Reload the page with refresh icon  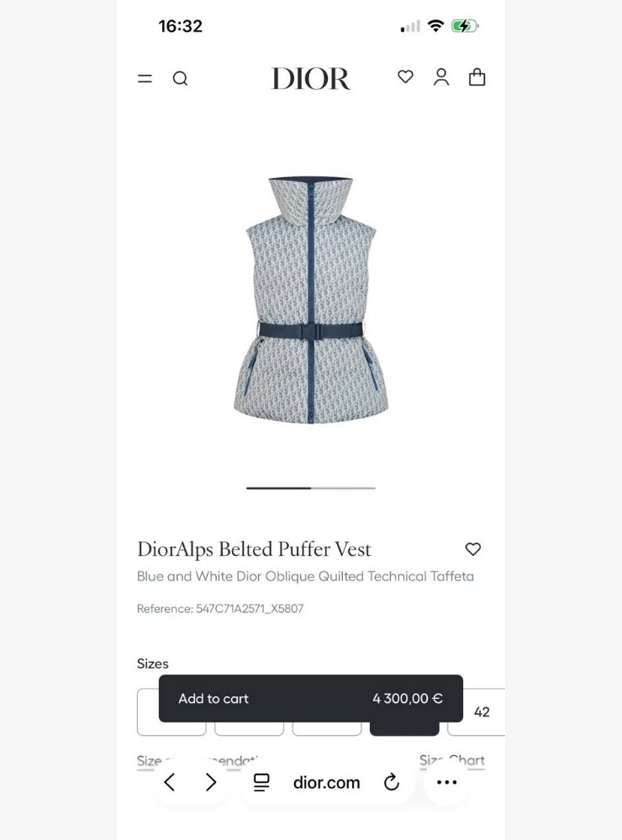[x=392, y=783]
